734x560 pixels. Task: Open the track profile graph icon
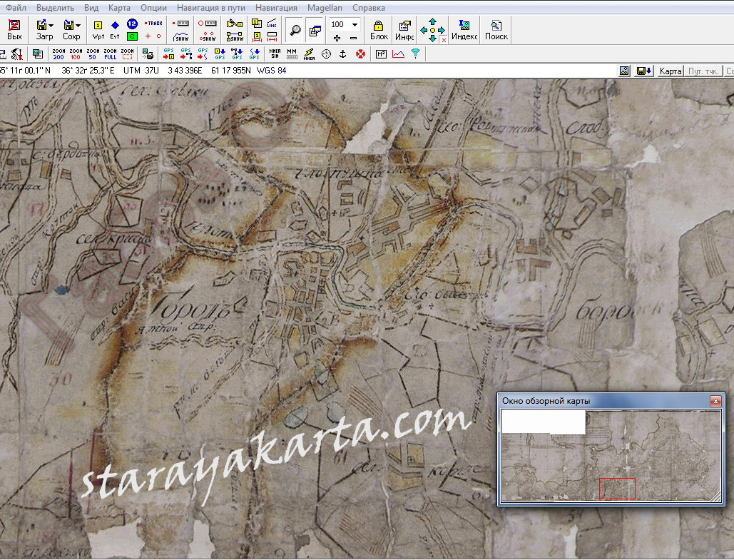[x=398, y=54]
